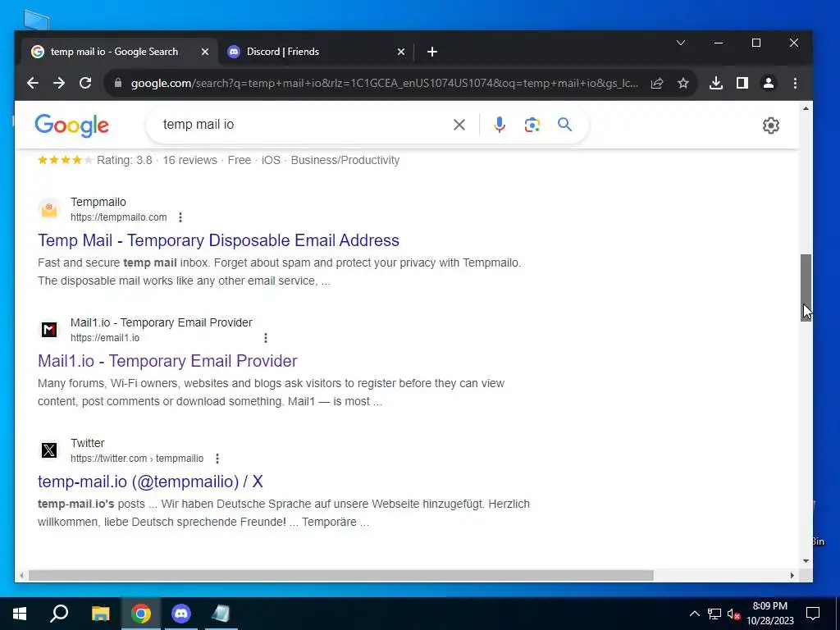Open the Chrome profile avatar

[x=768, y=83]
